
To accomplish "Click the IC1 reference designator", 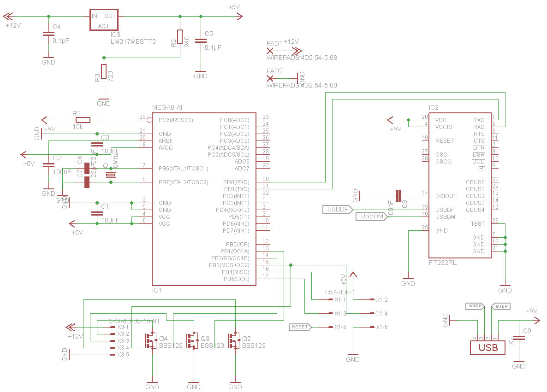I will 157,291.
